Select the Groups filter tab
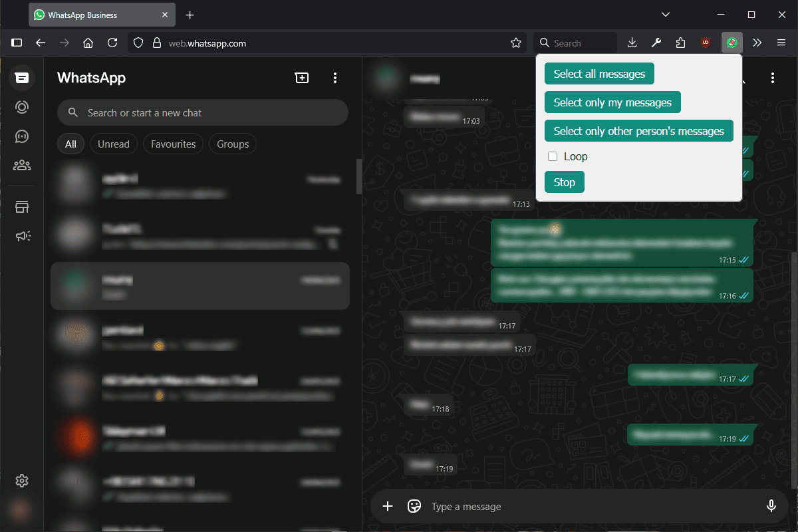 (x=233, y=144)
